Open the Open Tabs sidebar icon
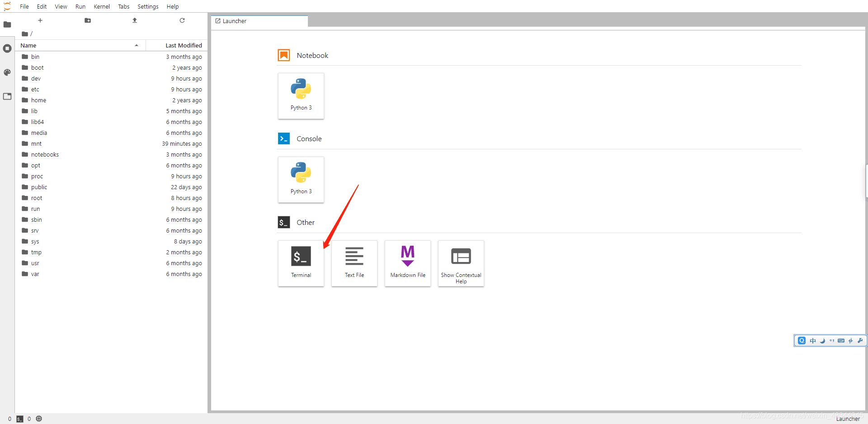 7,96
